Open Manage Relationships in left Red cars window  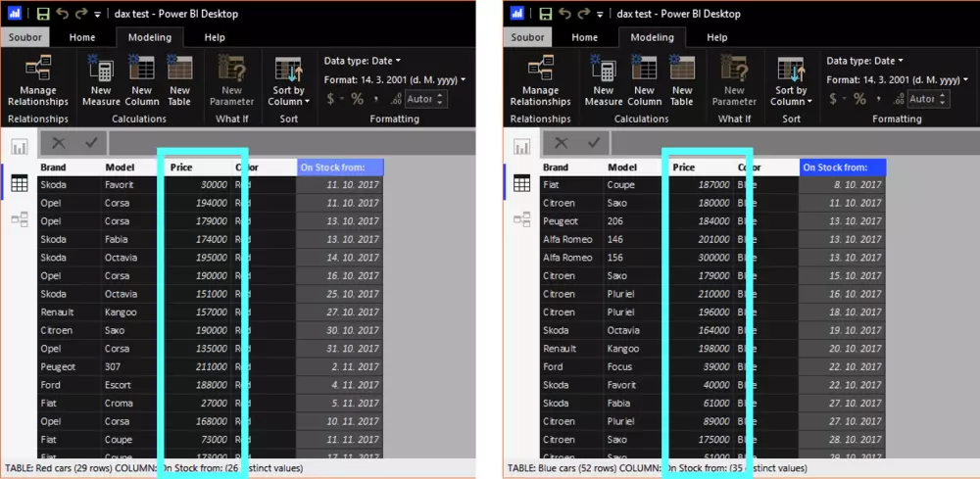tap(38, 80)
